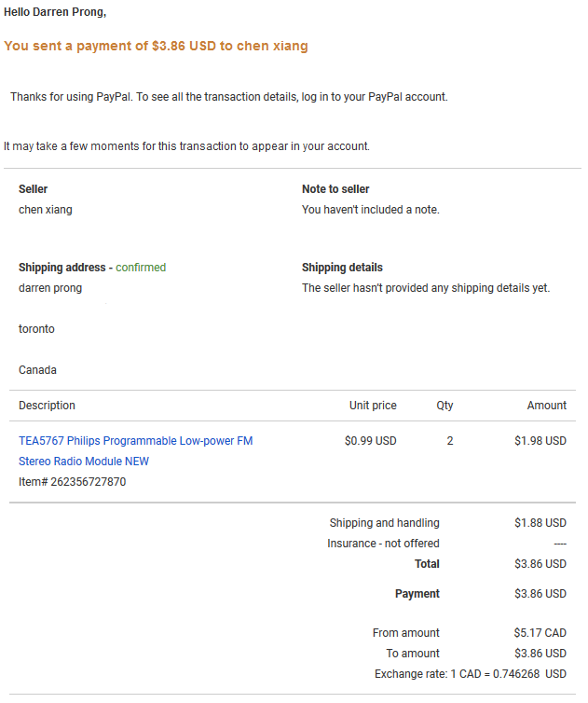Click the Unit price column header
This screenshot has height=703, width=588.
(x=372, y=406)
